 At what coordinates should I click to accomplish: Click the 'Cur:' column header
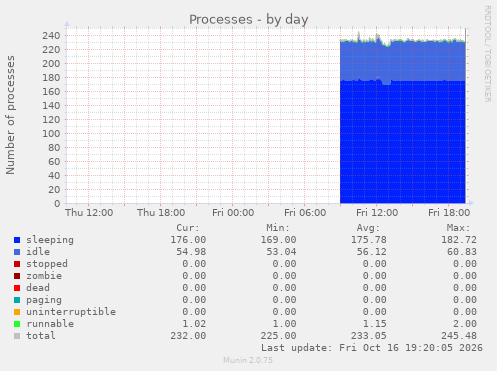tap(188, 228)
